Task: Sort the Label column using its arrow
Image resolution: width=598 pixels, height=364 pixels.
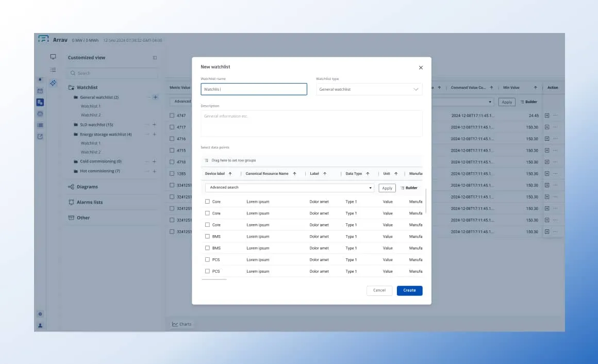Action: [x=325, y=174]
